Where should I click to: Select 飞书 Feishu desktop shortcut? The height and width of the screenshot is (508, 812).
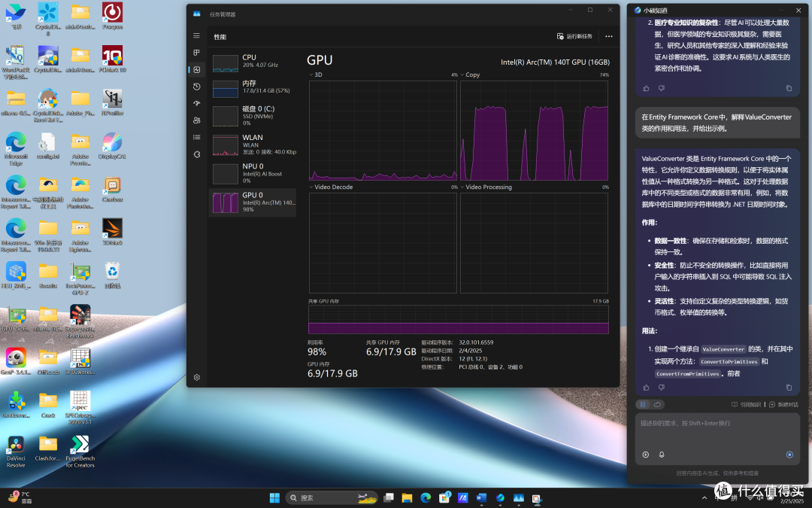click(16, 16)
